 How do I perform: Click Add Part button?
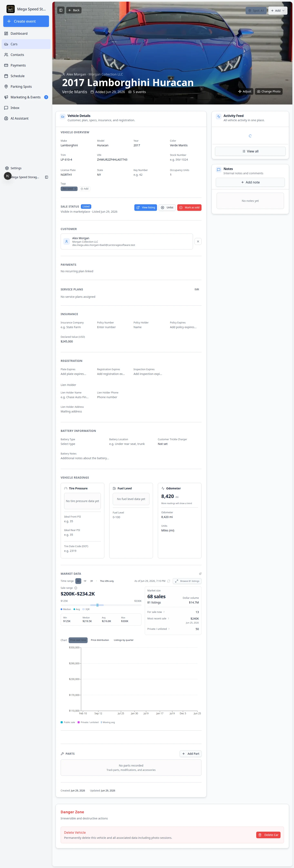190,754
